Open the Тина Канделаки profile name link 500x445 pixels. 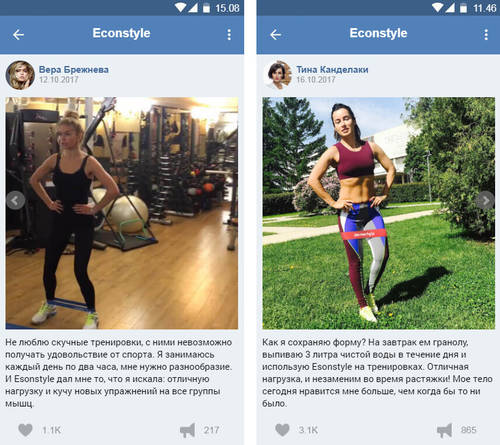click(x=332, y=70)
